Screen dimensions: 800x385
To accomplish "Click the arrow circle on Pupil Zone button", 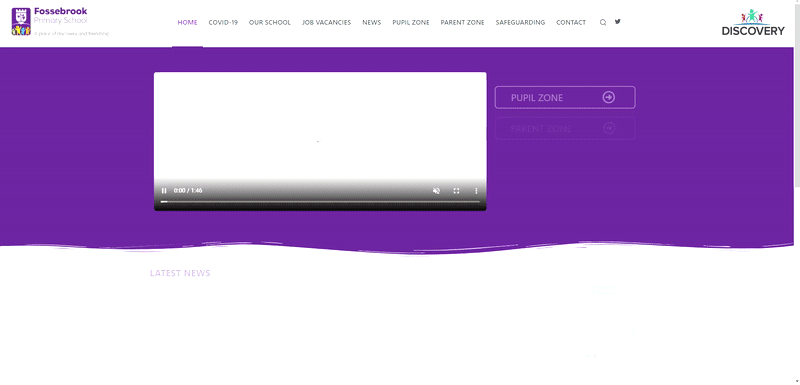I will 609,97.
